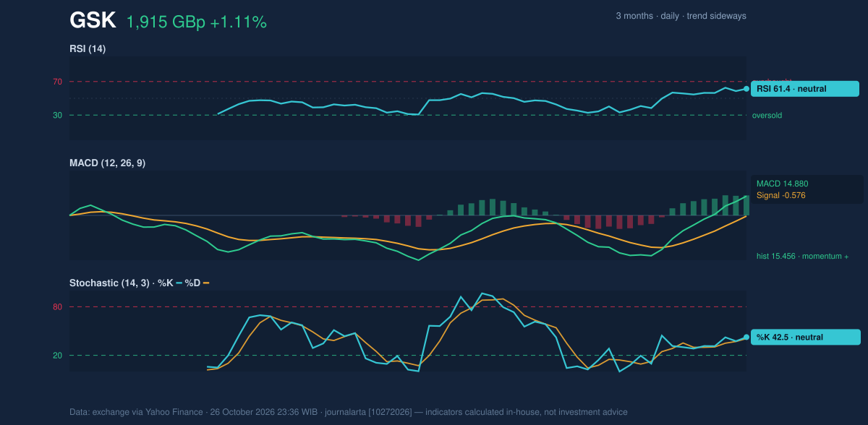Click the GSK ticker title
Image resolution: width=868 pixels, height=425 pixels.
point(93,21)
